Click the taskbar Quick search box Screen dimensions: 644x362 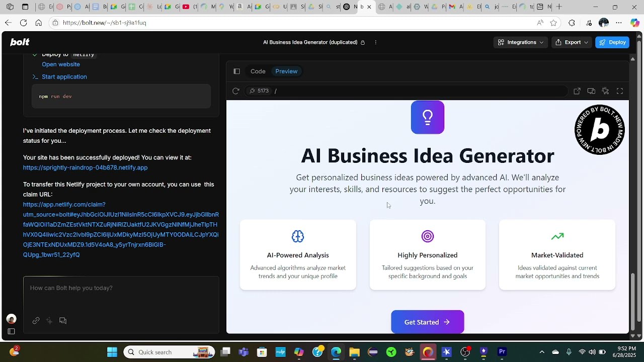click(169, 352)
